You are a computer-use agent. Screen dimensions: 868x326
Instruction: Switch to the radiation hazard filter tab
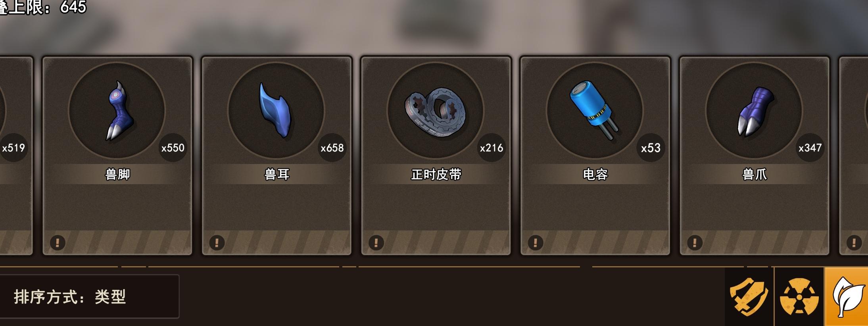pos(799,297)
